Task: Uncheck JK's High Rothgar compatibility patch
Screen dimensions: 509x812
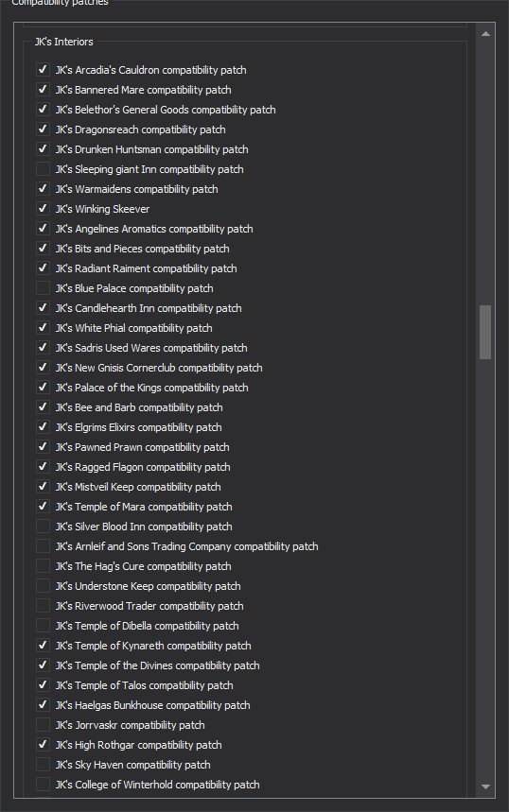Action: pos(43,745)
